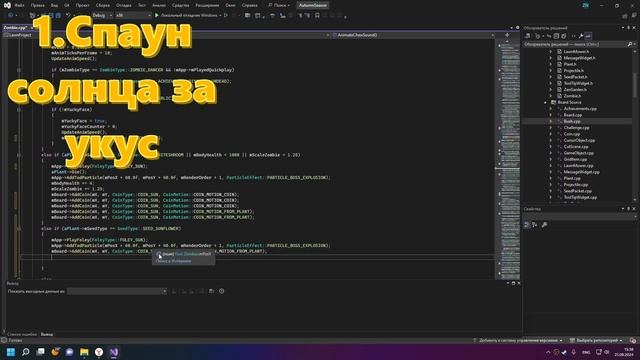This screenshot has height=360, width=640.
Task: Expand the Zombie.h tree node
Action: tap(551, 96)
